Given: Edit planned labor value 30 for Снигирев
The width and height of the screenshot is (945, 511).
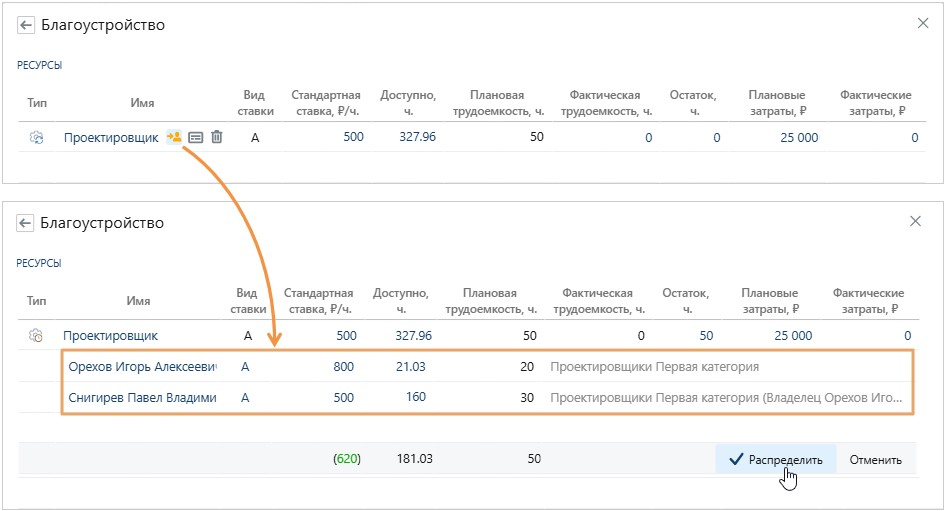Looking at the screenshot, I should (527, 397).
